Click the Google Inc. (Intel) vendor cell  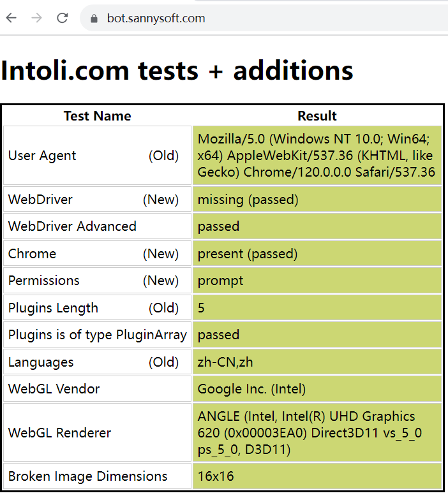click(317, 389)
